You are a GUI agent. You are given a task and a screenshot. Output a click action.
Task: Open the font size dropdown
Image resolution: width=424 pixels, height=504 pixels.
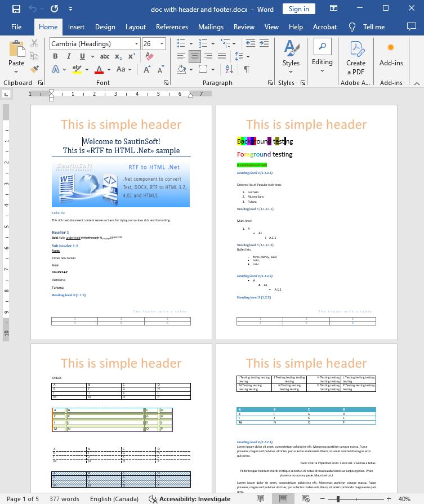[x=162, y=44]
